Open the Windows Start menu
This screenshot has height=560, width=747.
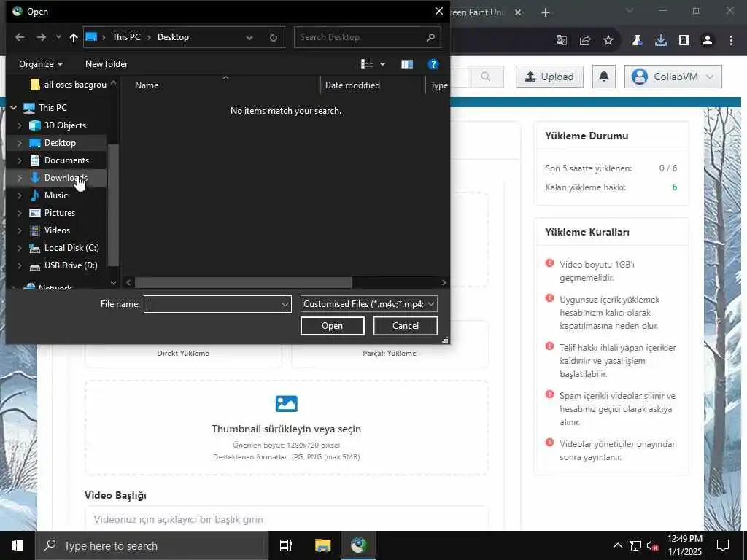click(18, 545)
